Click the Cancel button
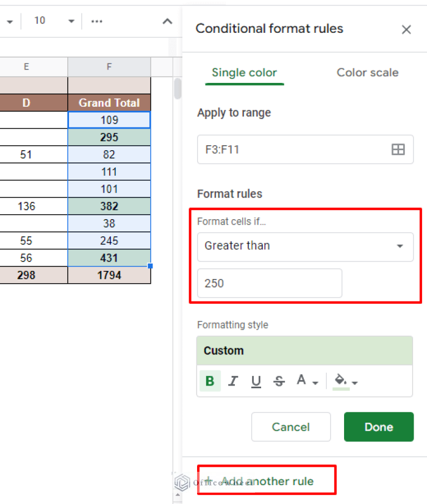The width and height of the screenshot is (427, 504). 291,427
